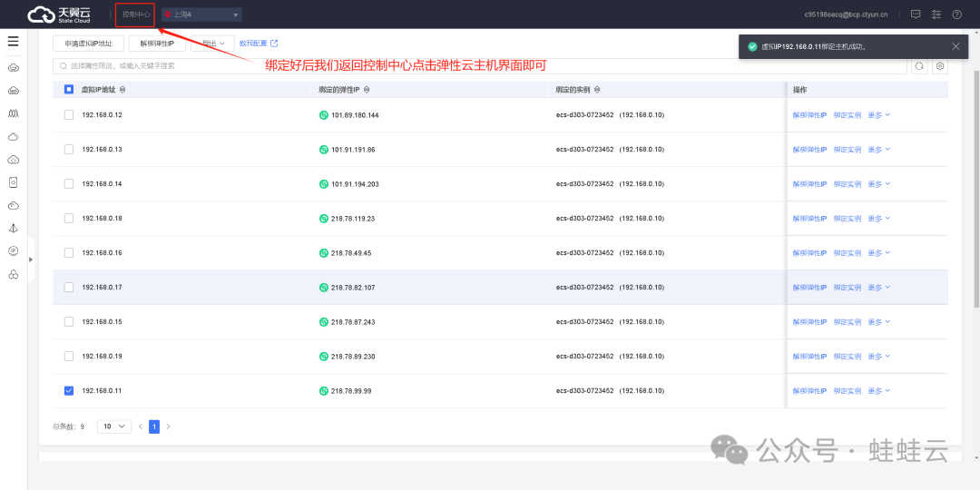The image size is (980, 490).
Task: Click the green EIP icon next to 218.78.99.99
Action: [x=324, y=390]
